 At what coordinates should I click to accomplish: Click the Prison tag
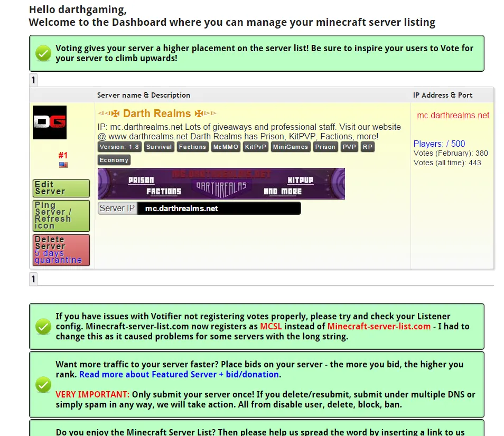tap(325, 147)
